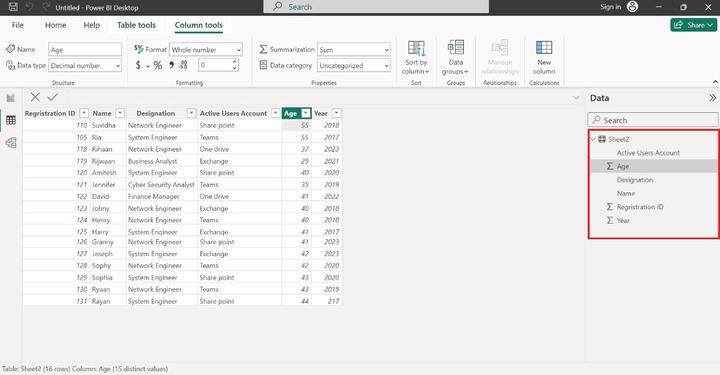
Task: Open Age column filter dropdown
Action: (x=306, y=113)
